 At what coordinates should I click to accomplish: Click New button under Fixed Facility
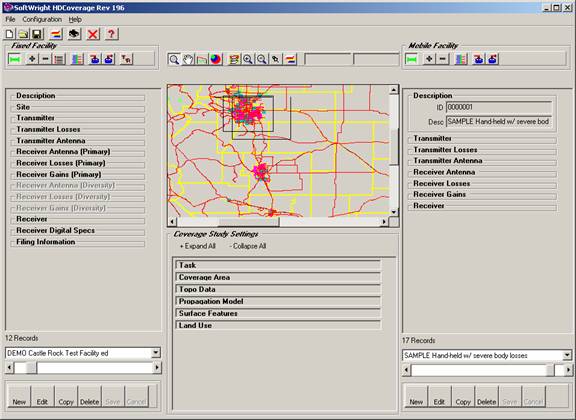point(19,397)
